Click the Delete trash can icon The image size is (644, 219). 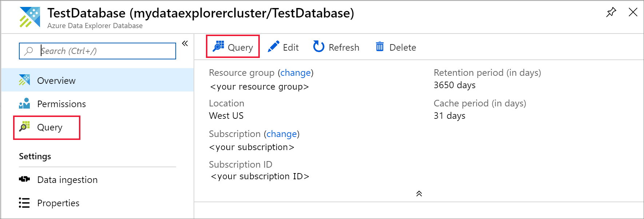coord(379,47)
